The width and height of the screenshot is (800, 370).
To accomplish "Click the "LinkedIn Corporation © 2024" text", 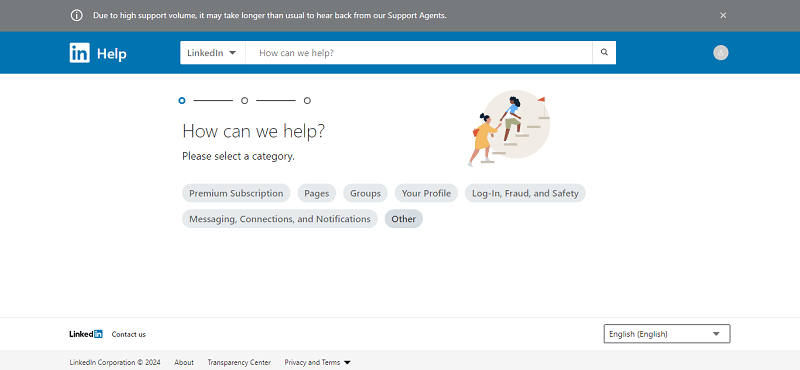I will click(x=115, y=362).
